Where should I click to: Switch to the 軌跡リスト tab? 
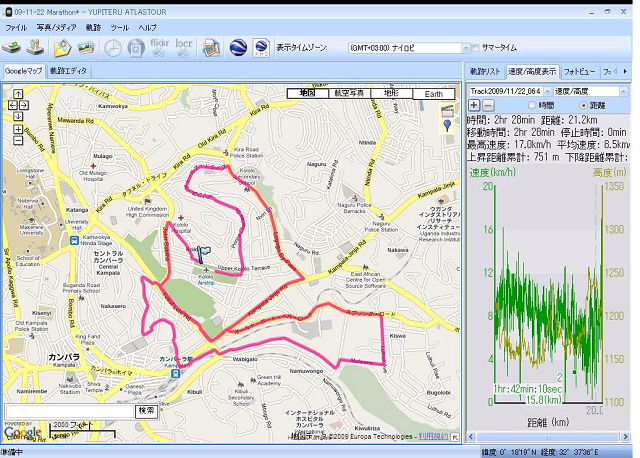pyautogui.click(x=485, y=71)
